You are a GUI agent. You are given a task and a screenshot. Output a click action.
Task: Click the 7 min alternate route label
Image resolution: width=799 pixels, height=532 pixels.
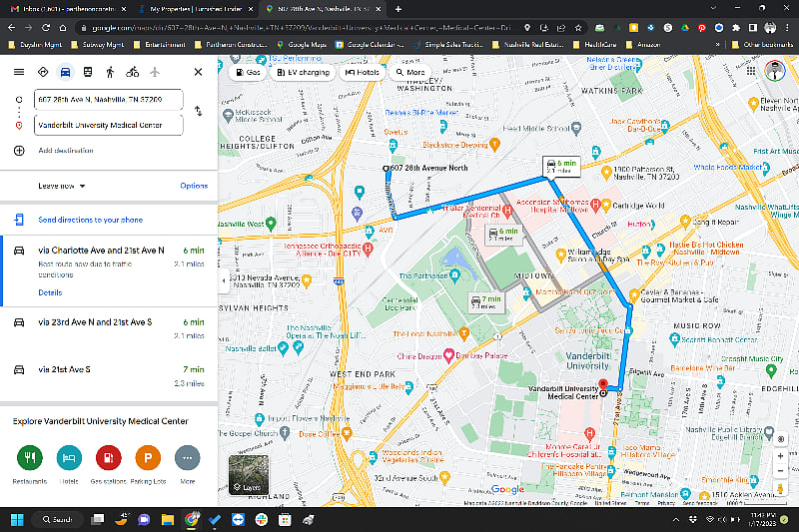tap(486, 302)
